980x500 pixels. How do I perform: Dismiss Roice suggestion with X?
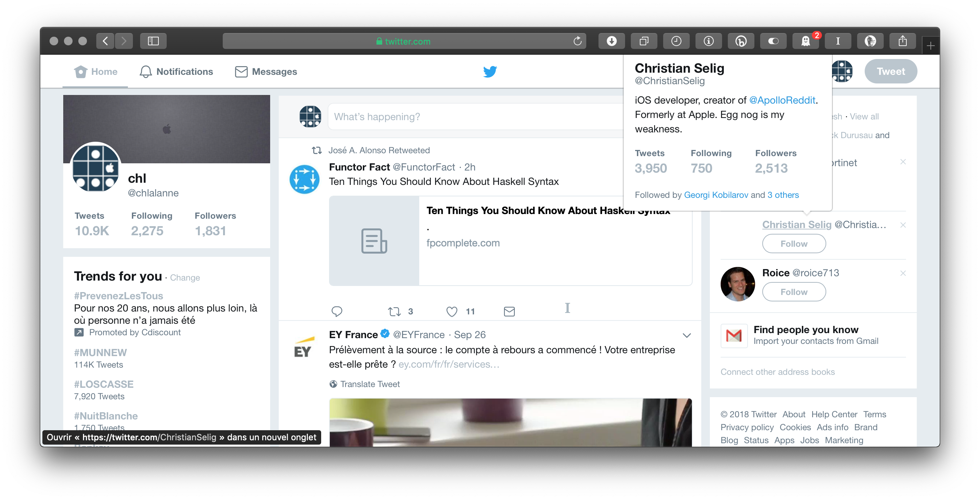(903, 273)
